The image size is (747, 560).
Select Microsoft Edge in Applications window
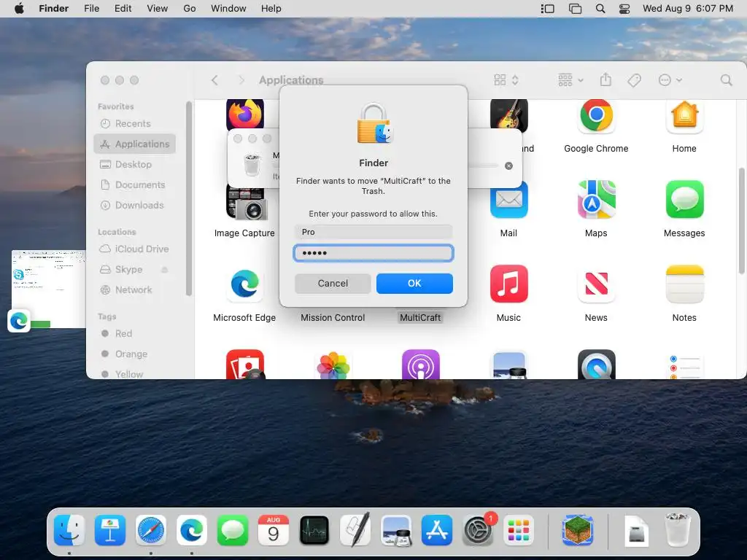tap(244, 284)
